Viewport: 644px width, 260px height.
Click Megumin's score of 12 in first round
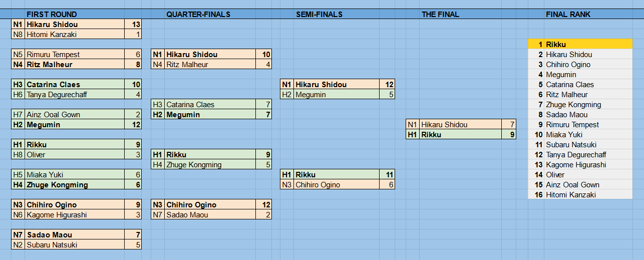coord(134,124)
